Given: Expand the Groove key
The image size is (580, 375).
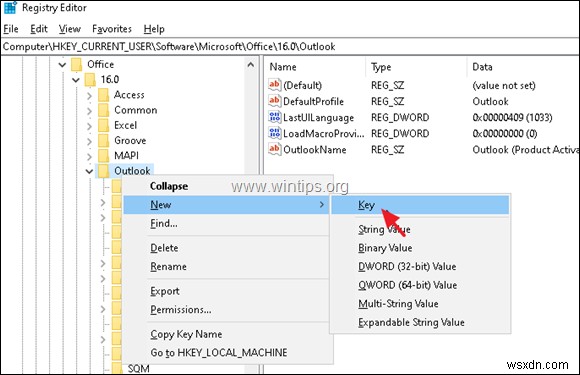Looking at the screenshot, I should pyautogui.click(x=89, y=141).
